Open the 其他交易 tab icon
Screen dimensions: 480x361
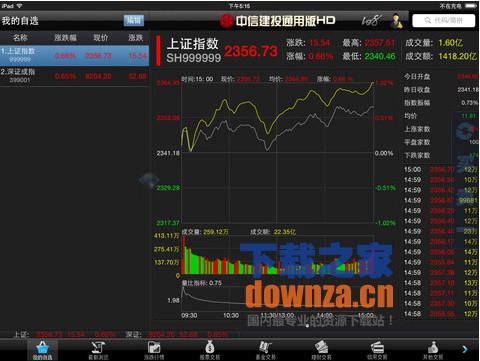(433, 350)
